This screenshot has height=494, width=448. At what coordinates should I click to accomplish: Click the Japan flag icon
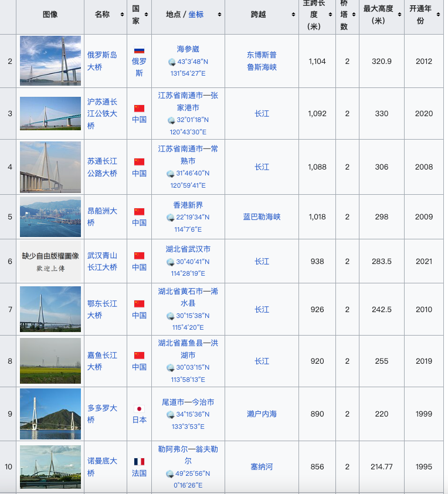pos(139,409)
